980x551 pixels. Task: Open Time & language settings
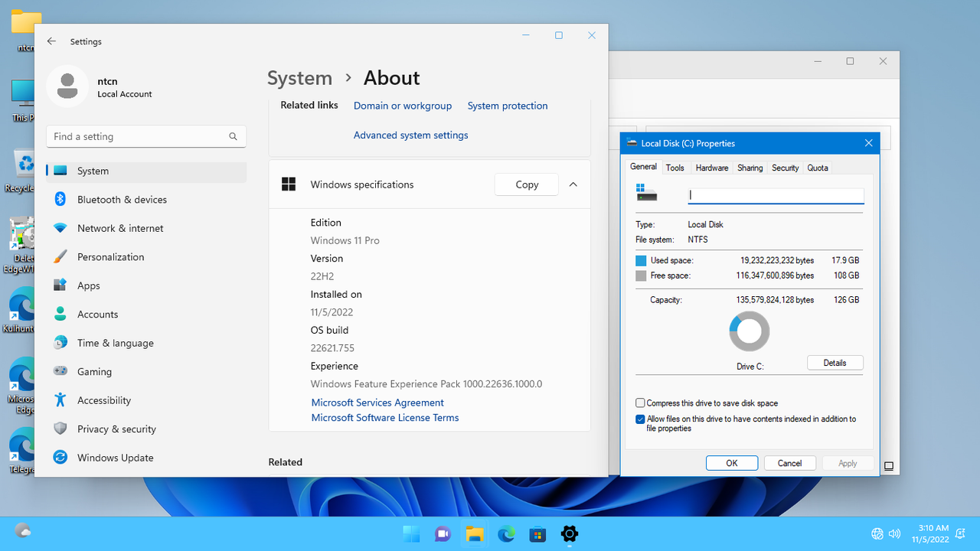146,343
